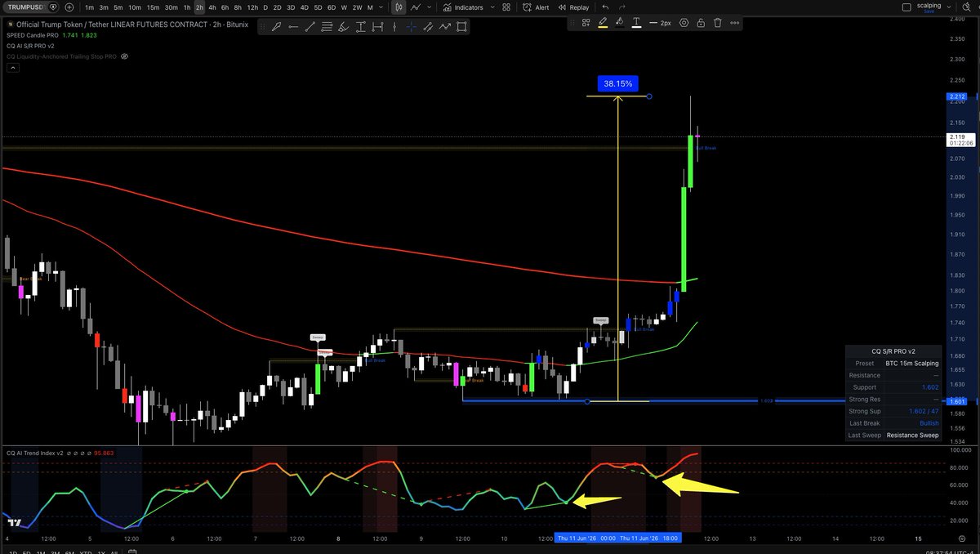Select the Fib retracement lines tool
This screenshot has width=980, height=554.
(x=327, y=26)
